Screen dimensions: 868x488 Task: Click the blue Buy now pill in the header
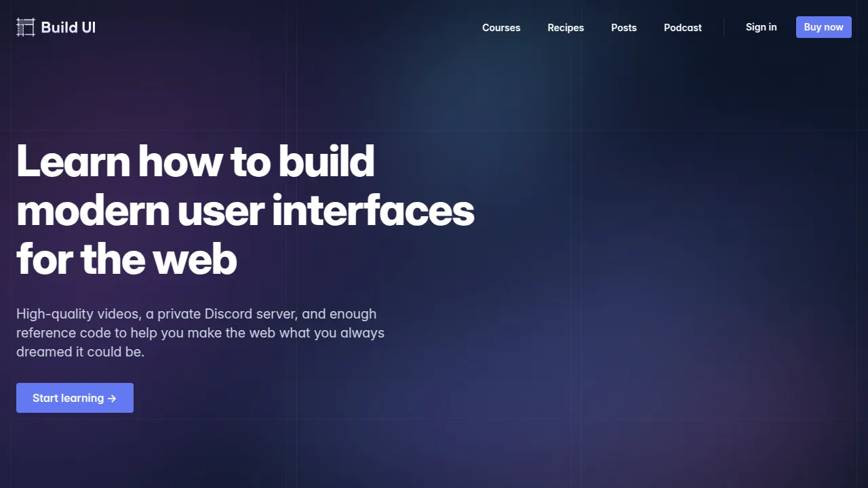(x=823, y=27)
